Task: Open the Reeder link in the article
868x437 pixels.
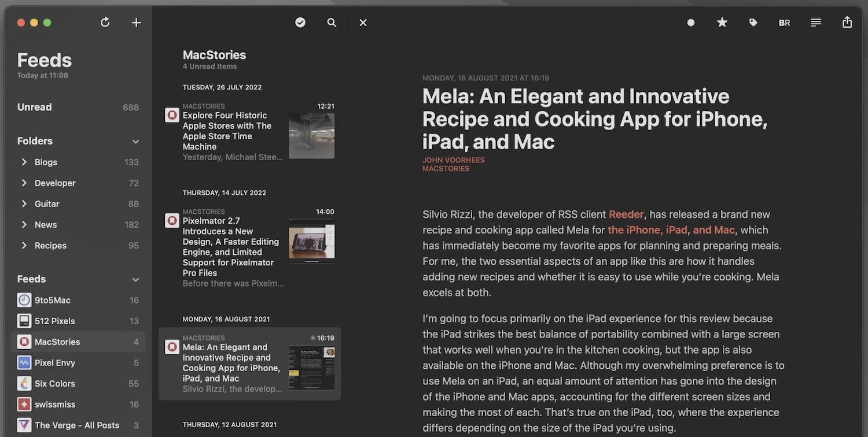Action: pos(626,214)
